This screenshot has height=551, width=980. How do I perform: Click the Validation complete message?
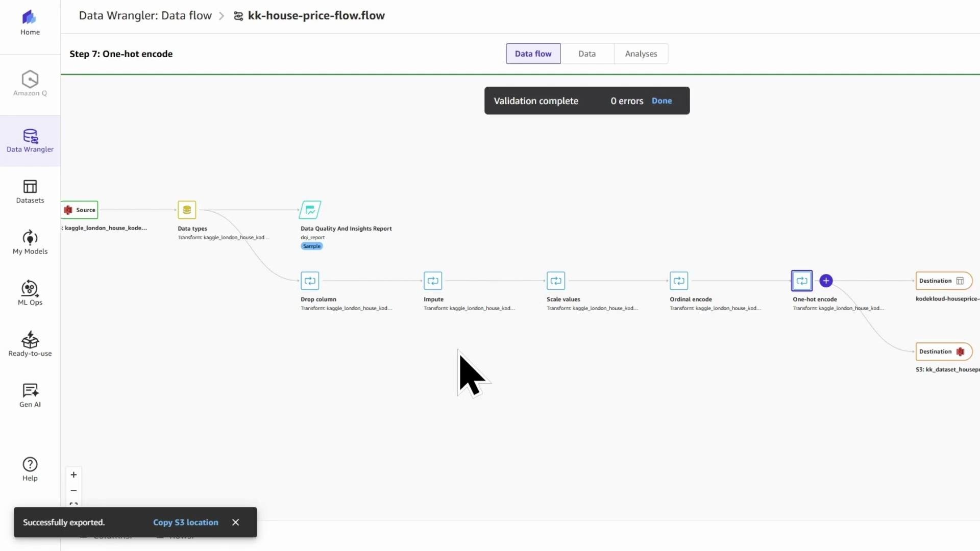click(536, 101)
